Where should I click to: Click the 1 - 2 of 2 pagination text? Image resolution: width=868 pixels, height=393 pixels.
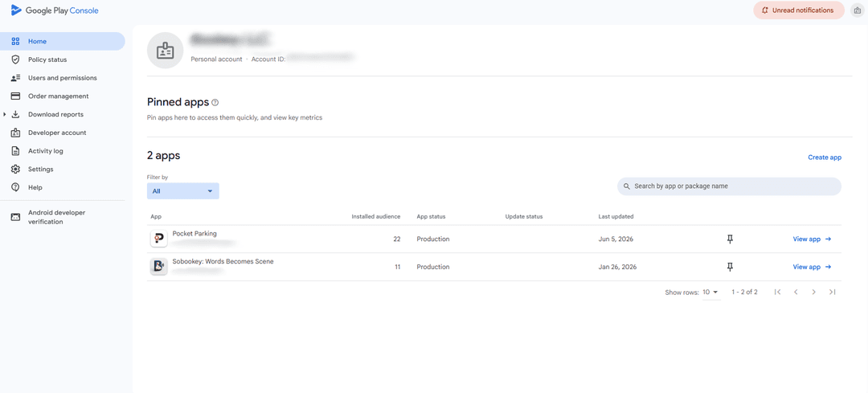tap(744, 292)
